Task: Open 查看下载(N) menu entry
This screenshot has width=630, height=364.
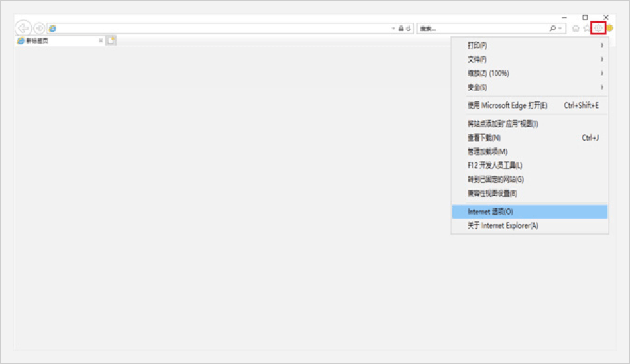Action: click(x=484, y=138)
